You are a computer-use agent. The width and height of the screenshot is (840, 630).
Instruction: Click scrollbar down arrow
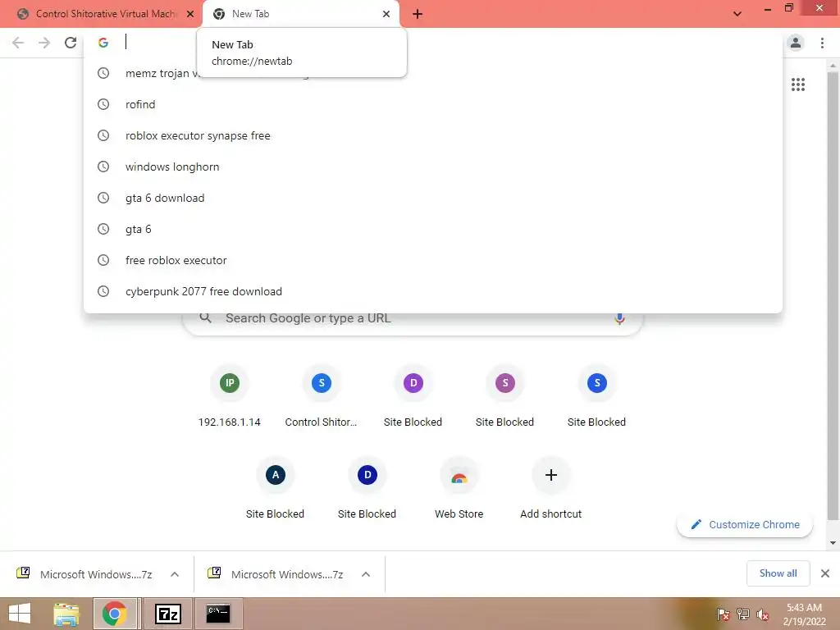(x=833, y=543)
